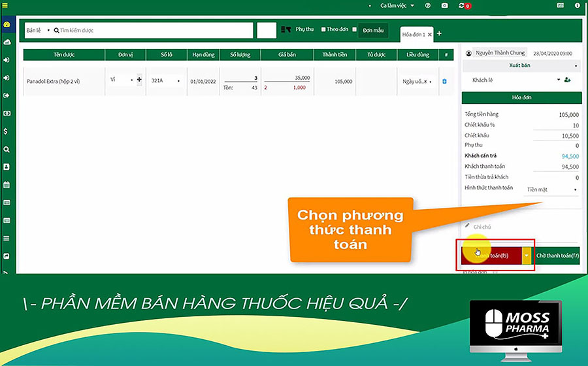Open the share arrow icon in sidebar

[x=7, y=256]
